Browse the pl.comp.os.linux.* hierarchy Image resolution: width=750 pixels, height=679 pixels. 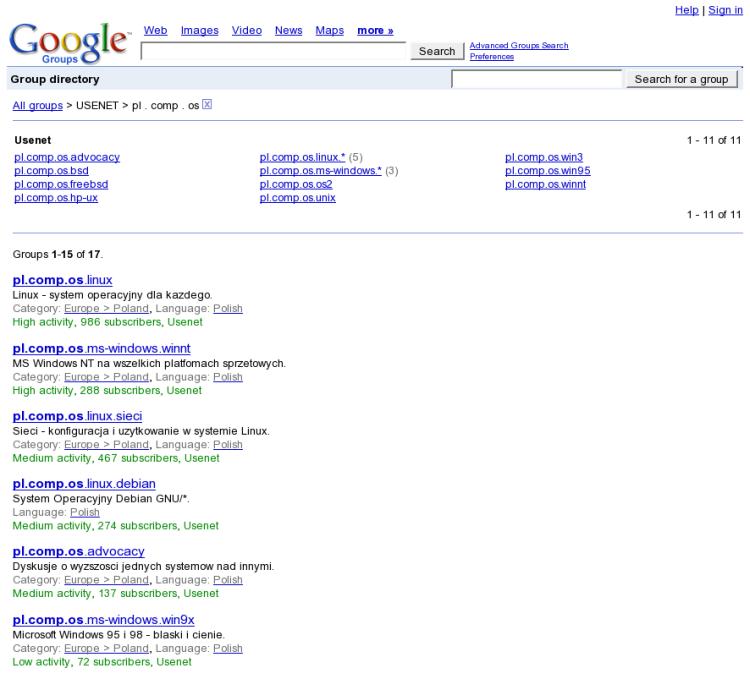click(302, 157)
